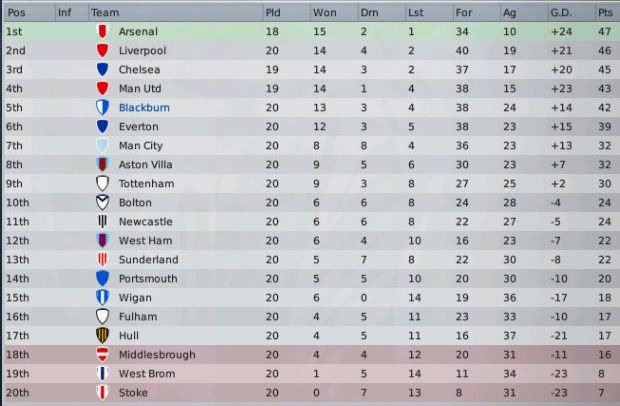Click the Team column header
The width and height of the screenshot is (620, 406).
103,12
